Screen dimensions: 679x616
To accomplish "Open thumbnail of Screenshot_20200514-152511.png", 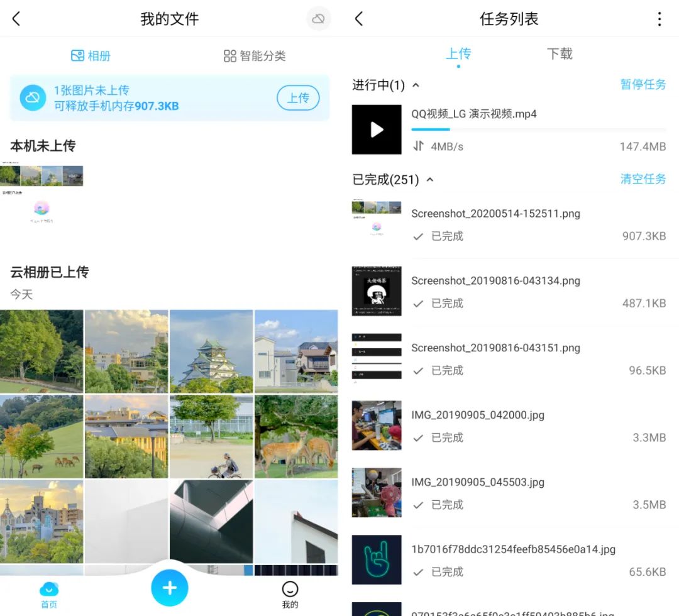I will (377, 223).
